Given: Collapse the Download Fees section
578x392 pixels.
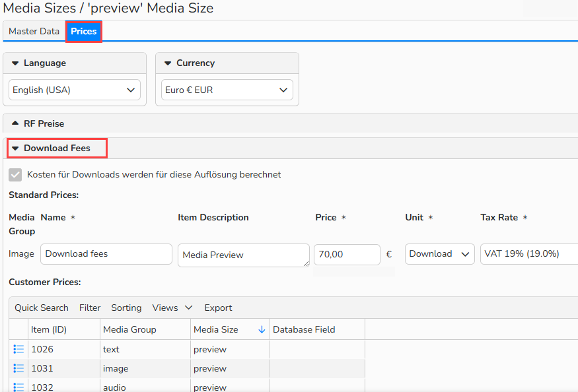Looking at the screenshot, I should tap(15, 148).
